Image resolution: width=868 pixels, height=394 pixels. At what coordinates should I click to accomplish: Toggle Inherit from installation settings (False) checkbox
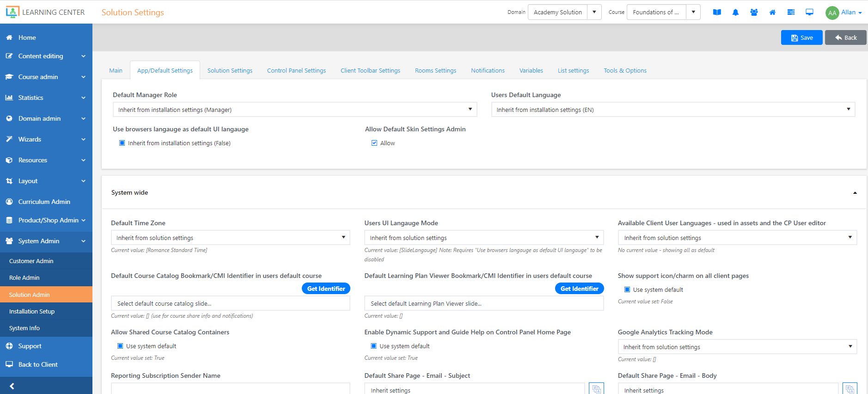coord(122,143)
